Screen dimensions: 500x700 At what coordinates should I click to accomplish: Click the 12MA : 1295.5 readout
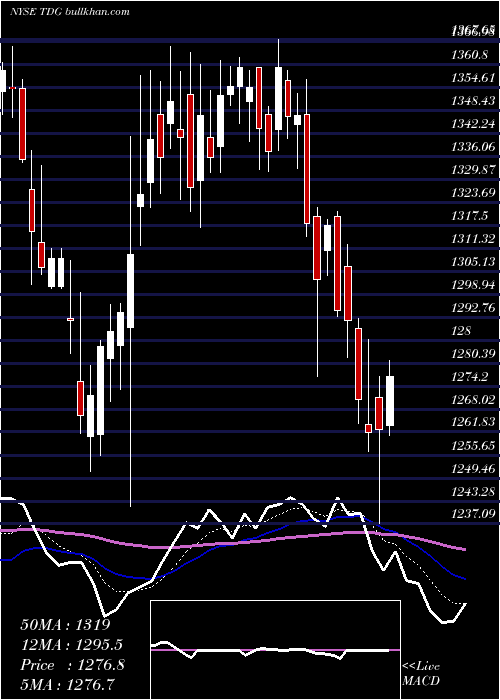tap(71, 645)
